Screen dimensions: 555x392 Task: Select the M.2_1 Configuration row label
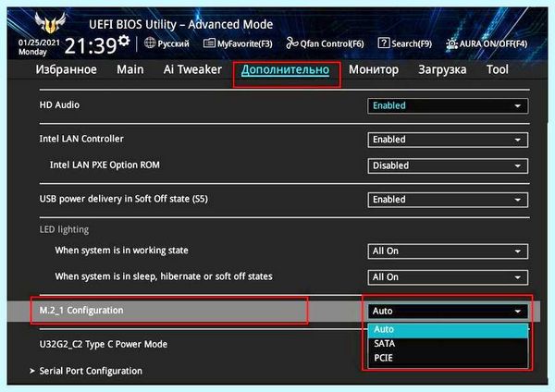[81, 311]
